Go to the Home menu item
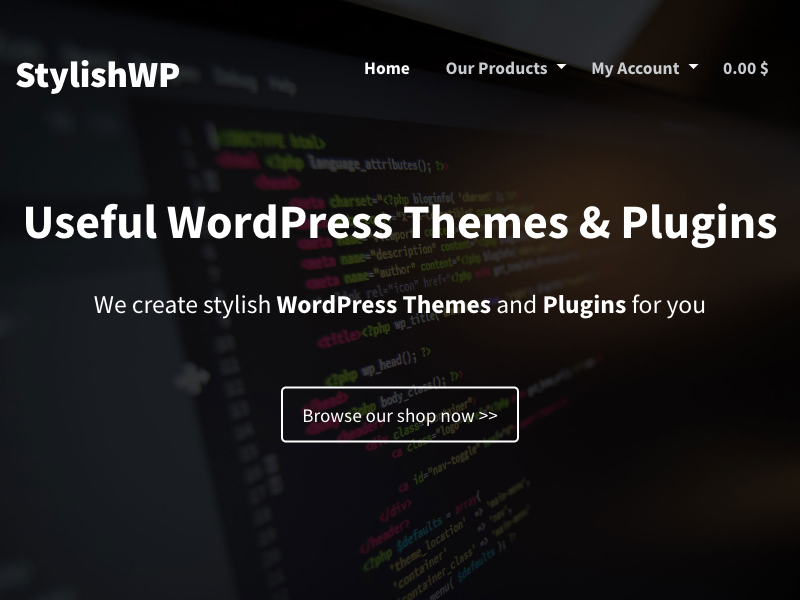Screen dimensions: 800x600 pos(387,68)
